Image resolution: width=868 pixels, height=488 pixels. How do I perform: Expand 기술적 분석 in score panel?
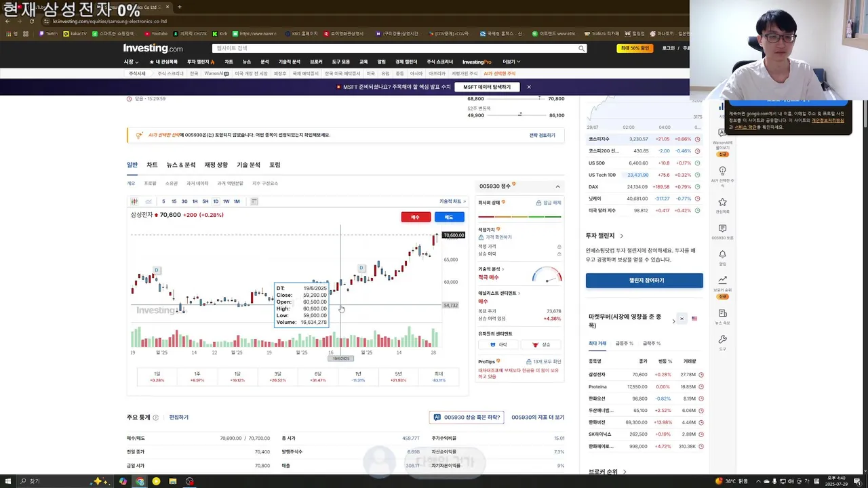click(491, 269)
